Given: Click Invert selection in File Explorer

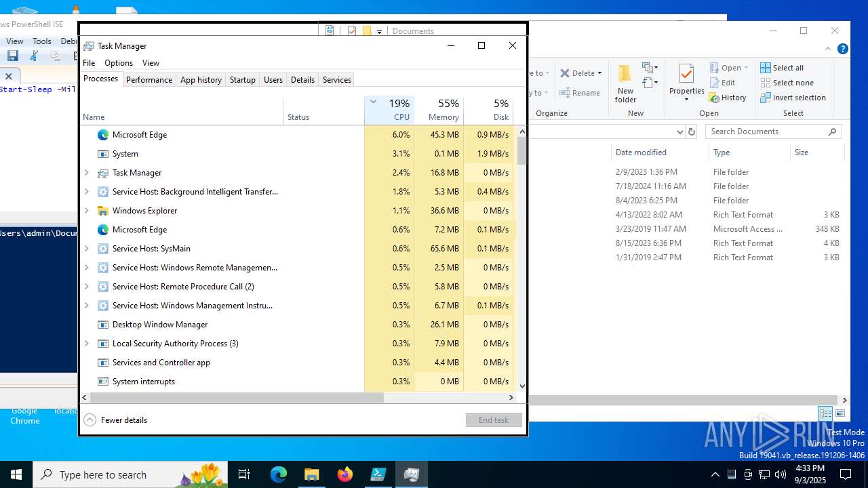Looking at the screenshot, I should coord(793,98).
